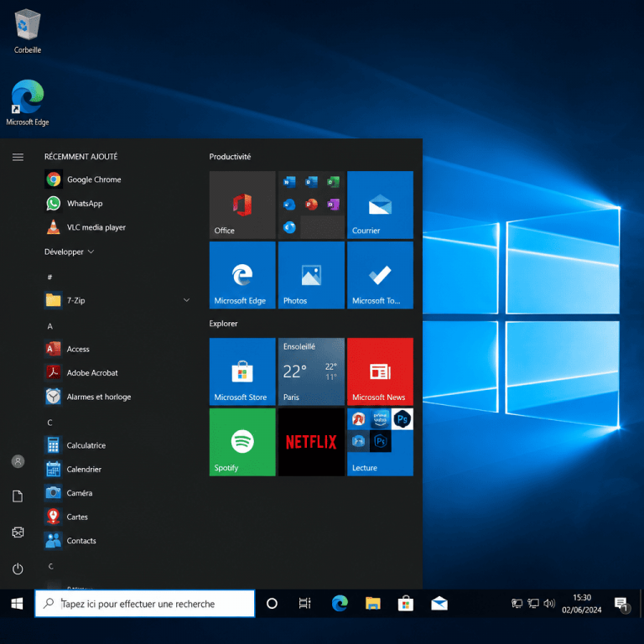The height and width of the screenshot is (644, 644).
Task: Open the Microsoft Store tile
Action: point(242,371)
